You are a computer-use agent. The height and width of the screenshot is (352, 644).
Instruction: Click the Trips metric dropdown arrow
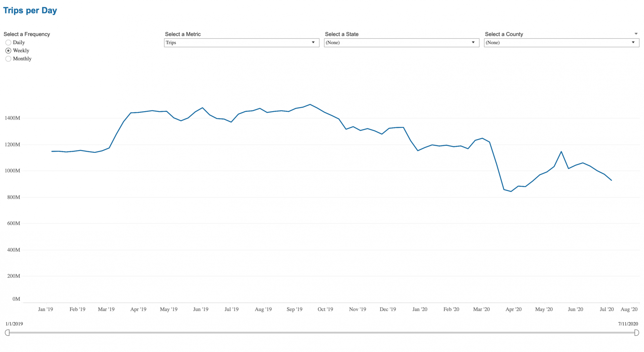[x=313, y=43]
